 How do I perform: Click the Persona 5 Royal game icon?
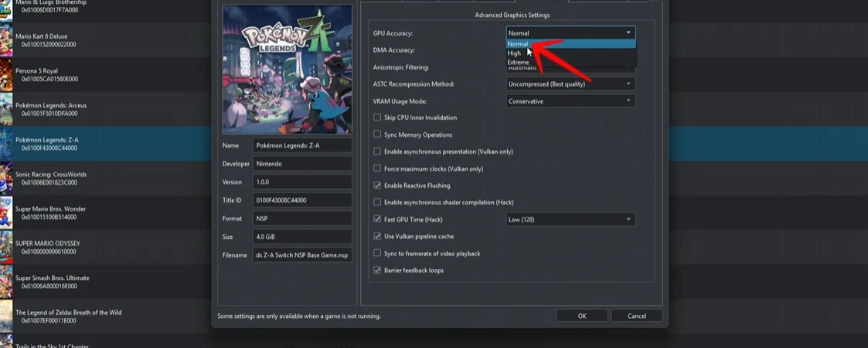point(5,75)
